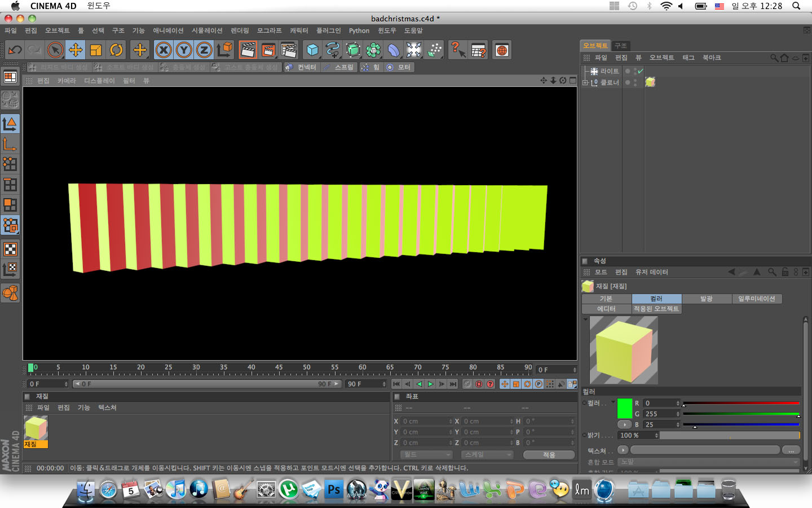Image resolution: width=812 pixels, height=508 pixels.
Task: Toggle Y axis lock
Action: [184, 50]
